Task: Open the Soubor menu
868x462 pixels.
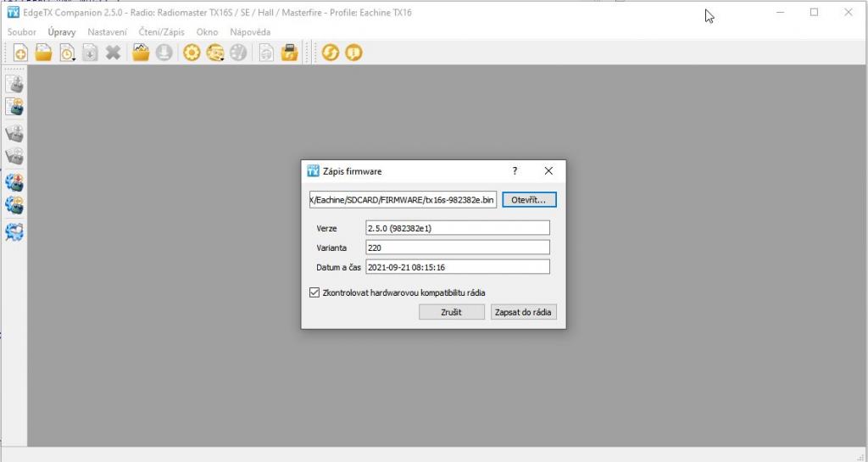Action: click(22, 31)
